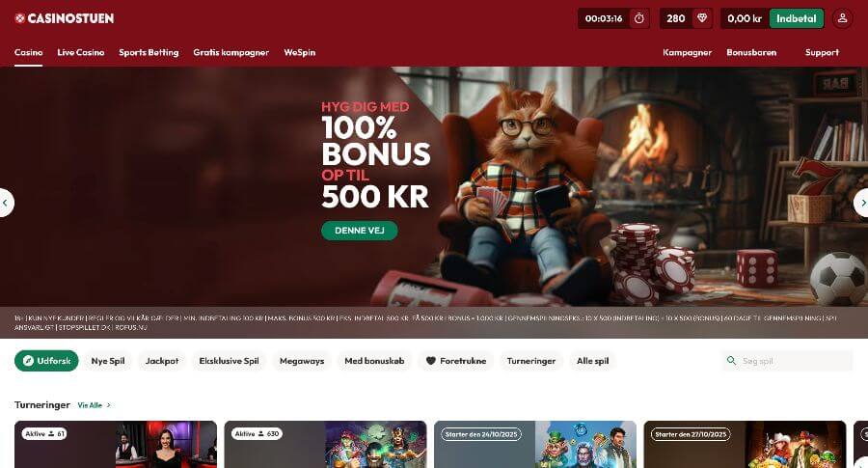Image resolution: width=868 pixels, height=468 pixels.
Task: Open the Sports Betting tab
Action: click(149, 52)
